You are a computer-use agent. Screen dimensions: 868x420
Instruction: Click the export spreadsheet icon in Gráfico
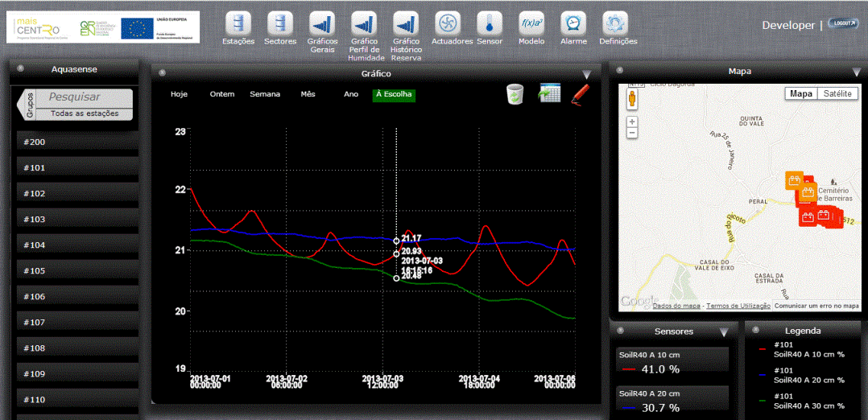[550, 93]
